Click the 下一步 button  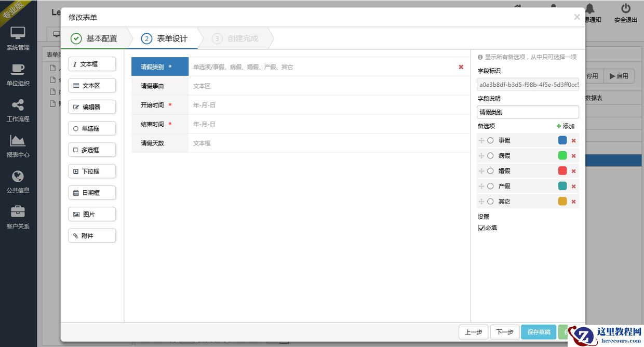tap(505, 332)
